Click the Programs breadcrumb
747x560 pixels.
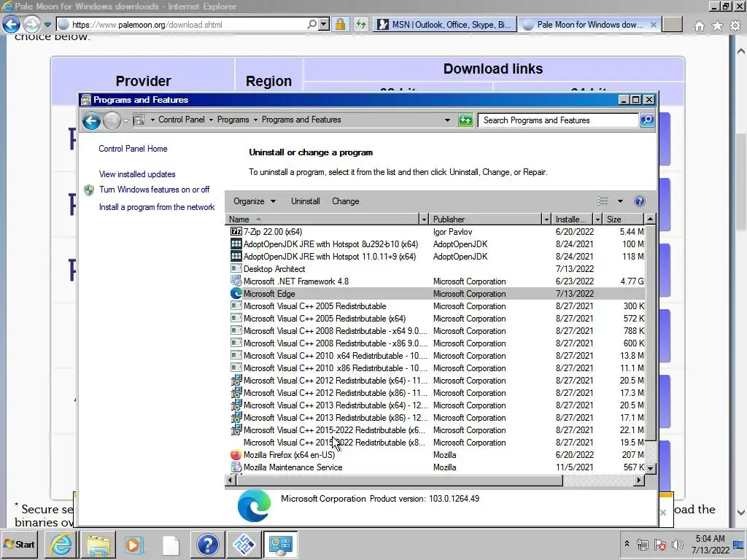click(x=233, y=120)
